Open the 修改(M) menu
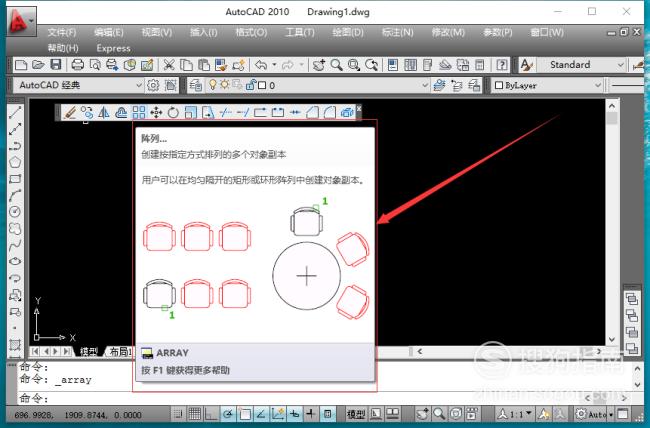 [x=448, y=32]
